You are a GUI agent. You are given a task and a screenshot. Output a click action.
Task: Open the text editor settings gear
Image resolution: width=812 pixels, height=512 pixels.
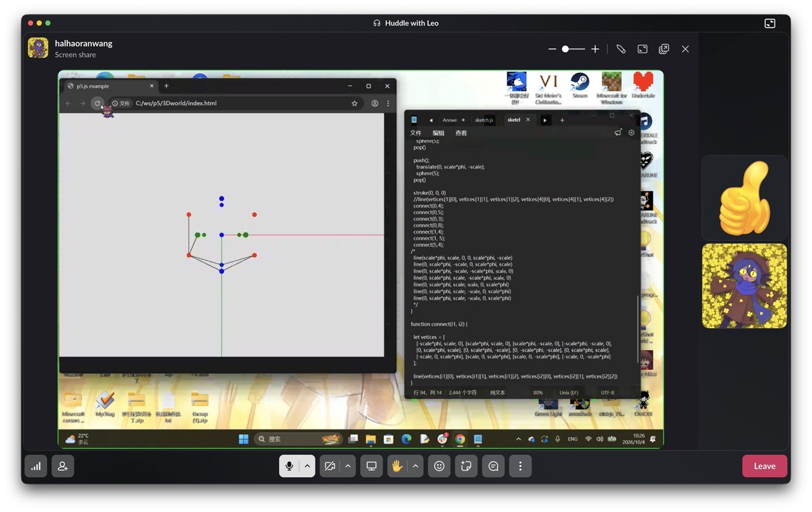tap(631, 133)
